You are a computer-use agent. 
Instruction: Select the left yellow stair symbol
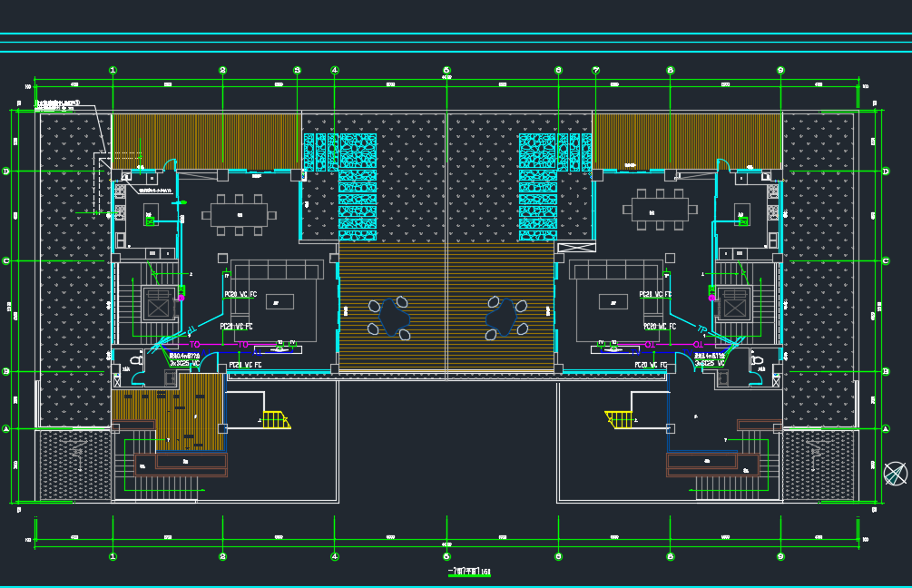pyautogui.click(x=276, y=420)
